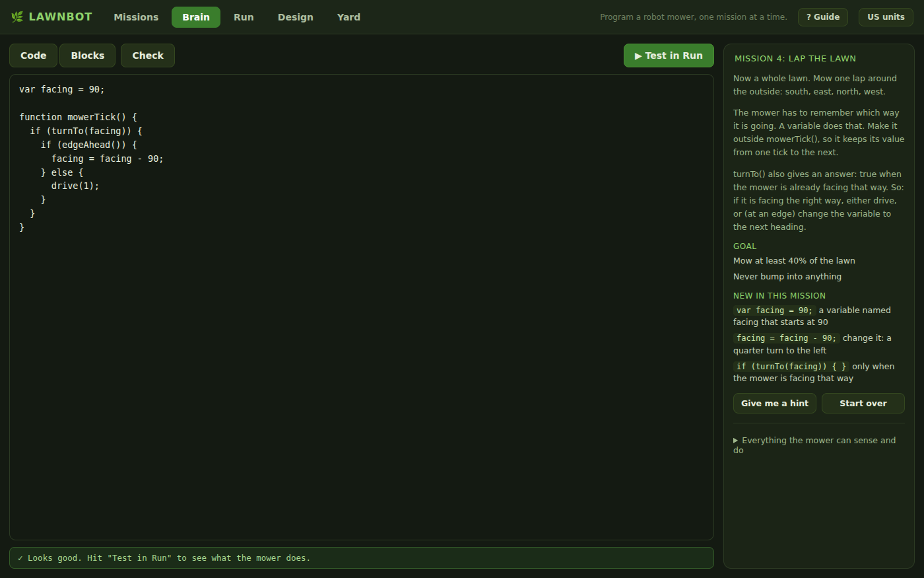924x578 pixels.
Task: Click the 'MISSION 4: LAP THE LAWN' heading
Action: pos(795,59)
